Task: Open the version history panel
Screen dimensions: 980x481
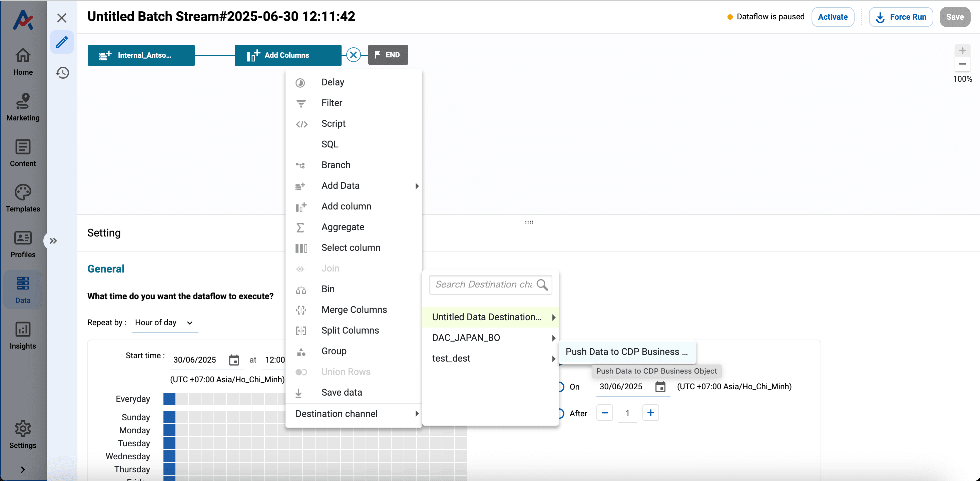Action: click(x=62, y=73)
